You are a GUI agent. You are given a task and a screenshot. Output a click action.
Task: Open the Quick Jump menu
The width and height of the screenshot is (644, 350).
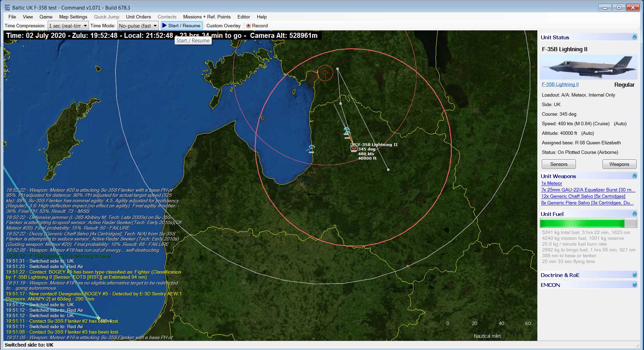pos(107,17)
